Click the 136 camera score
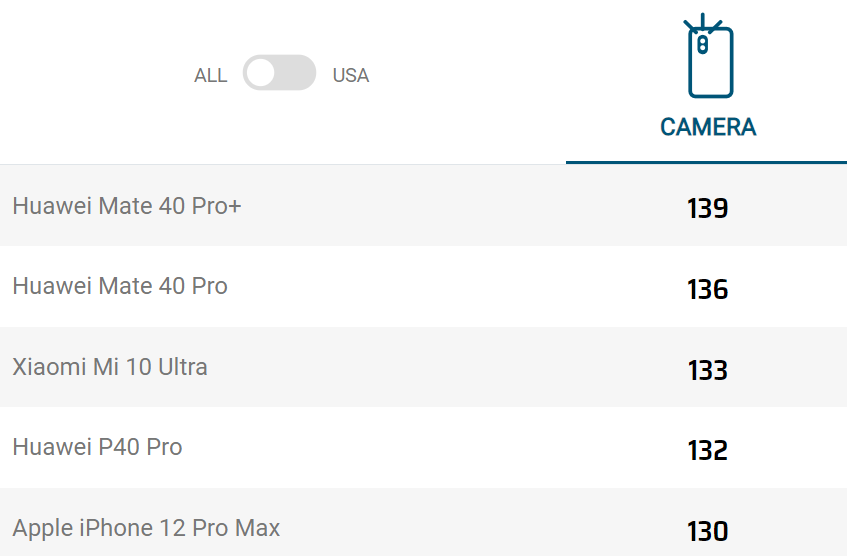Viewport: 847px width, 556px height. pos(708,289)
